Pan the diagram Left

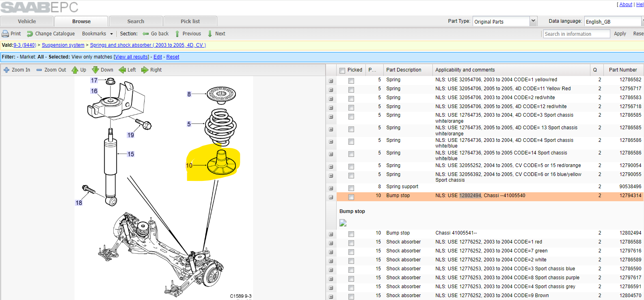pos(127,70)
